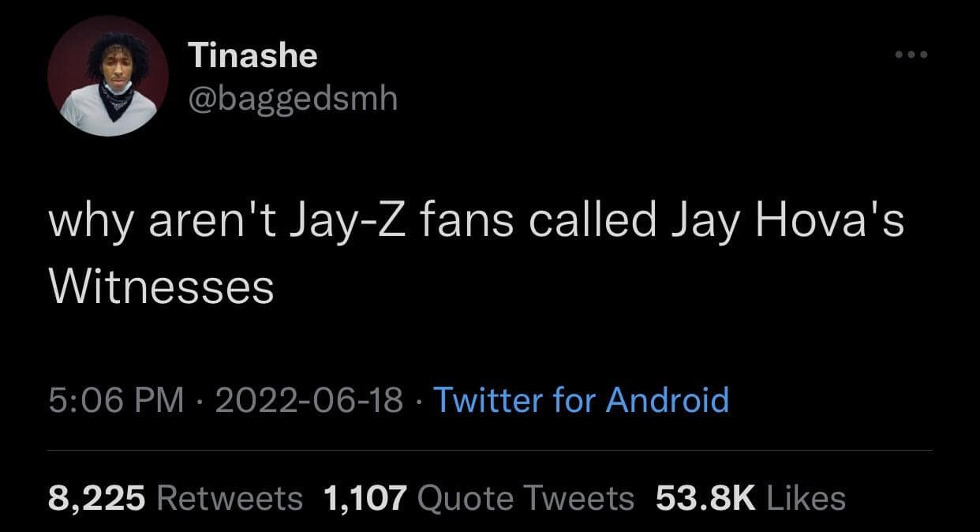
Task: Click the 5:06 PM timestamp
Action: tap(115, 401)
